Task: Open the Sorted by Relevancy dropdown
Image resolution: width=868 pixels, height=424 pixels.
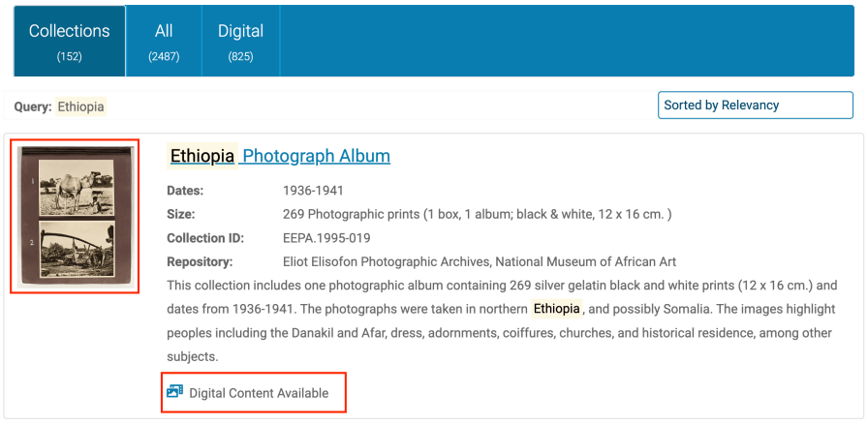Action: (x=755, y=106)
